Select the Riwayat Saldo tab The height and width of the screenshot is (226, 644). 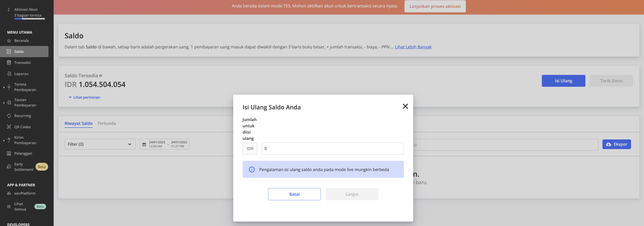78,123
